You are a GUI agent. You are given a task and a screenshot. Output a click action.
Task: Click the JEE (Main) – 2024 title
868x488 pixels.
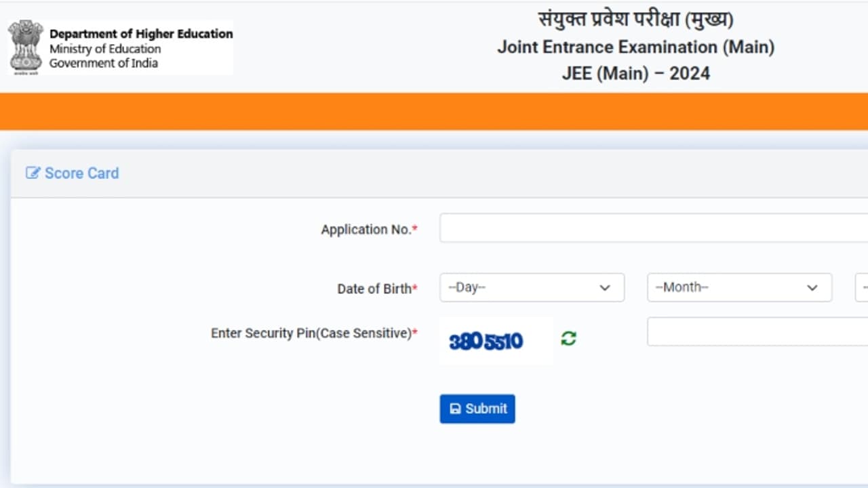click(x=635, y=73)
